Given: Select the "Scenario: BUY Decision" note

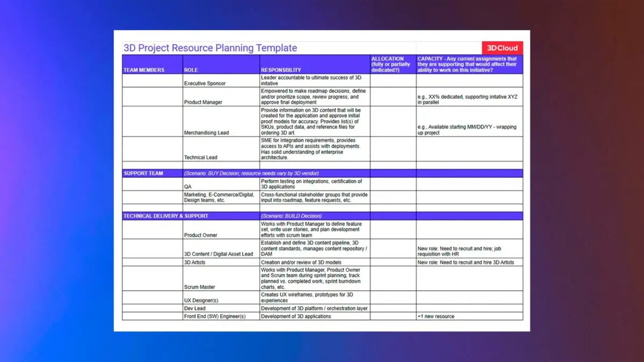Looking at the screenshot, I should [252, 173].
